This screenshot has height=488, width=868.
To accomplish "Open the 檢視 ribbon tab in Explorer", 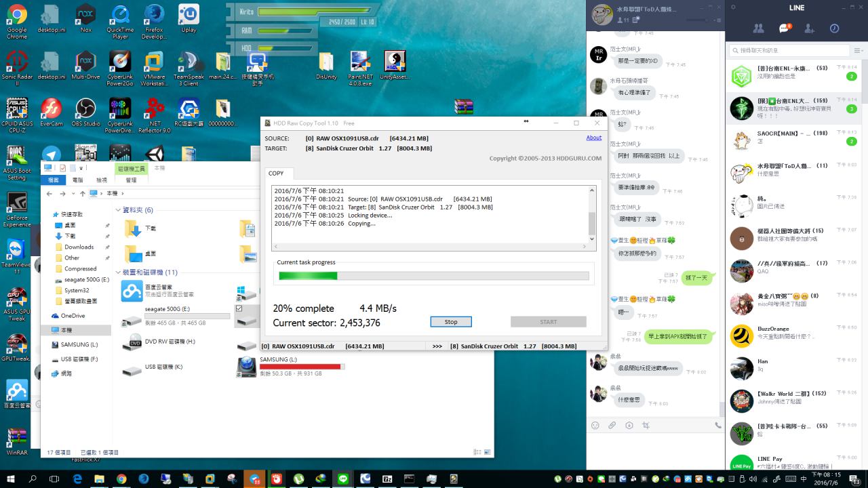I will click(x=101, y=180).
